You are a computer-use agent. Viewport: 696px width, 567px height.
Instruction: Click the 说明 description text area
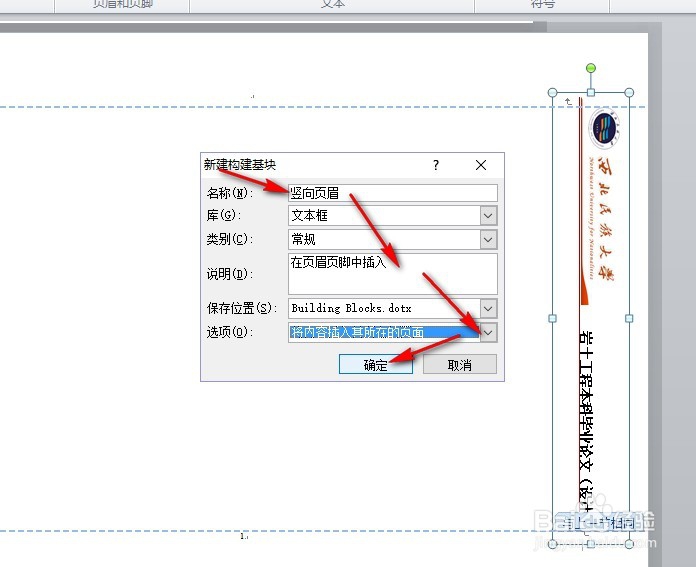(x=393, y=274)
